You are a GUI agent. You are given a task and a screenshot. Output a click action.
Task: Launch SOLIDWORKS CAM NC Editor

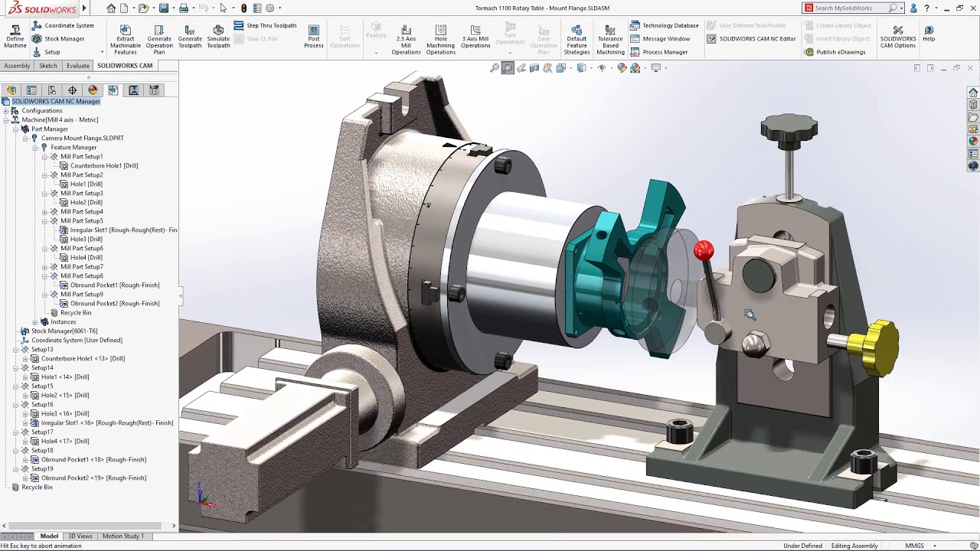tap(751, 38)
